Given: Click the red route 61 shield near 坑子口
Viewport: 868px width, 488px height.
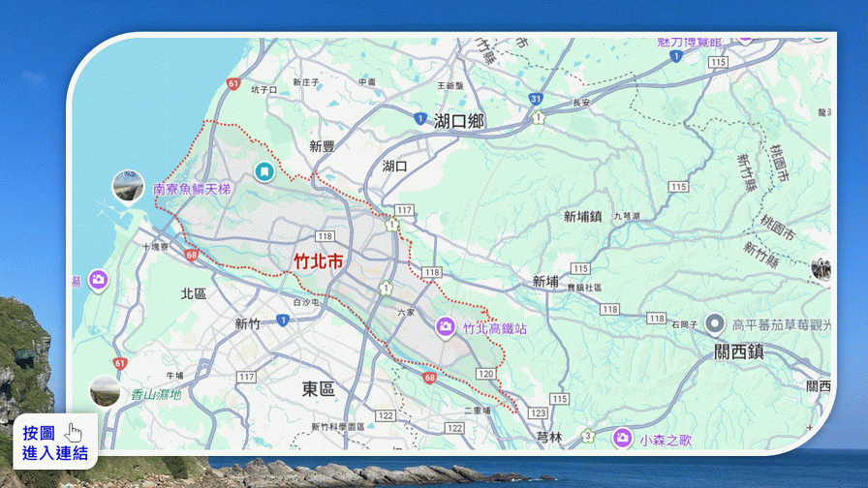Looking at the screenshot, I should pos(233,84).
